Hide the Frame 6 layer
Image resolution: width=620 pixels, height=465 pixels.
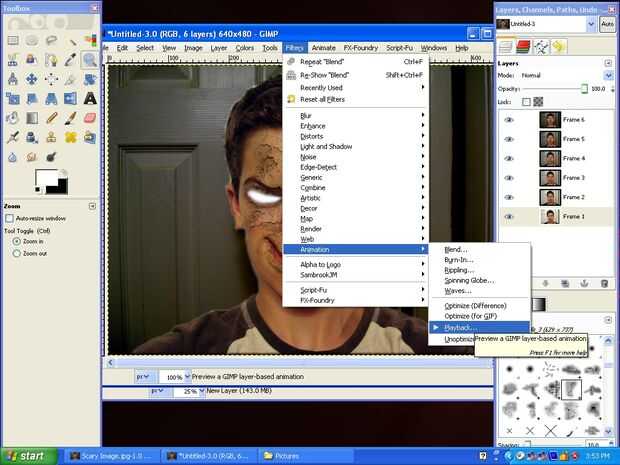(x=509, y=120)
